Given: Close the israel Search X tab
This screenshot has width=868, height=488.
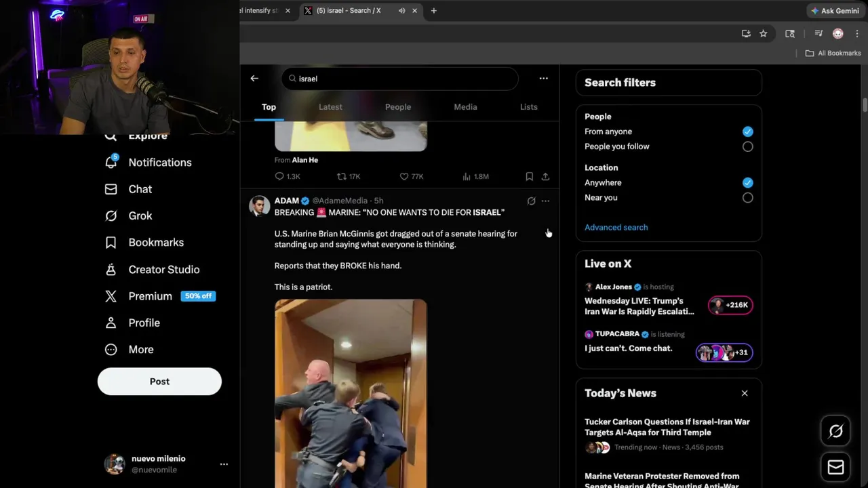Looking at the screenshot, I should [x=414, y=11].
